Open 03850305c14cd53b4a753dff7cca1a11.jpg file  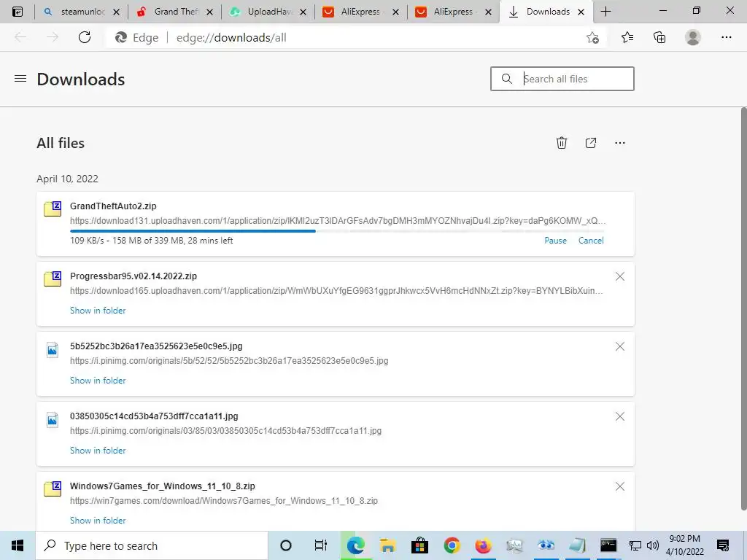(154, 416)
